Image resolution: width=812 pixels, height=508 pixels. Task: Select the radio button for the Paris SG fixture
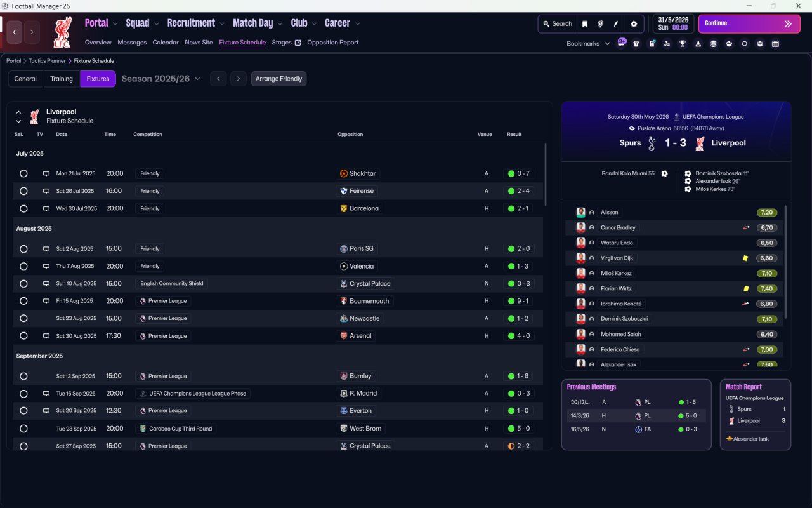coord(23,249)
